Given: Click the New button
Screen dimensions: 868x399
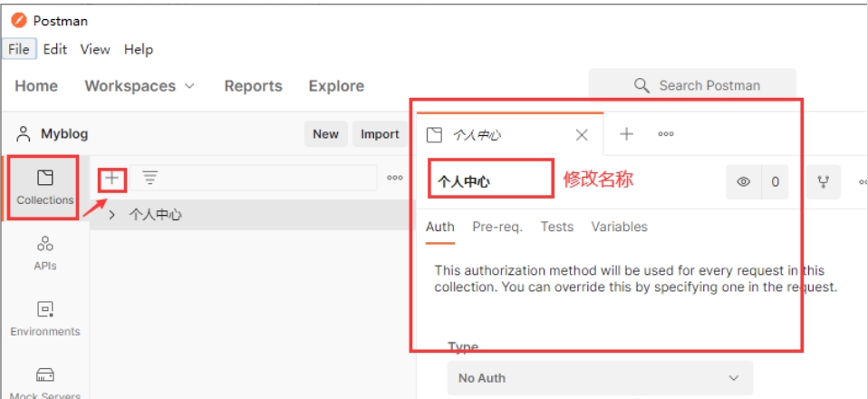Looking at the screenshot, I should [325, 134].
